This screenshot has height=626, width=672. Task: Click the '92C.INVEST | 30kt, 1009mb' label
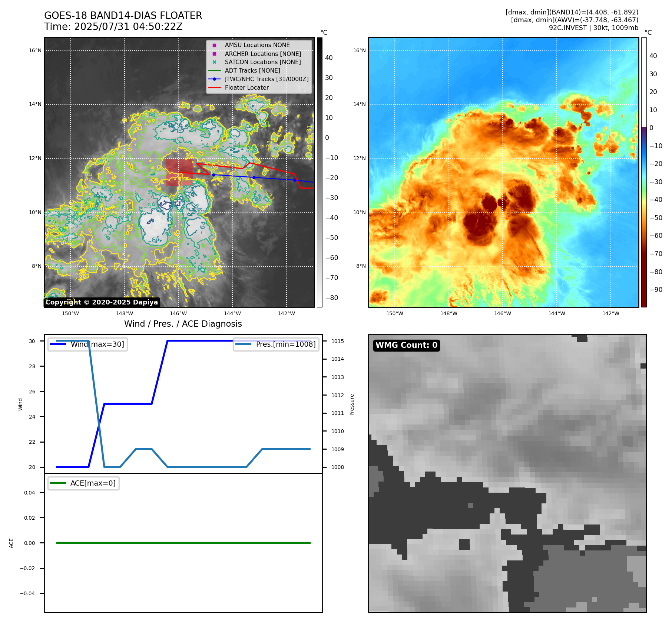[x=593, y=28]
